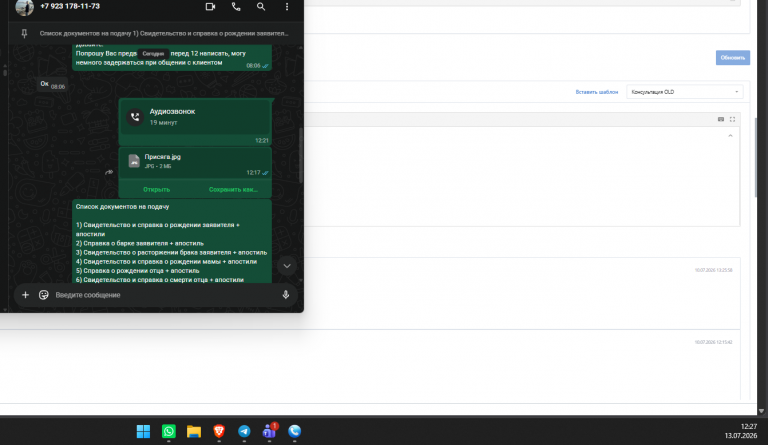Start a voice call with +7 923 contact
The image size is (768, 445).
[236, 7]
